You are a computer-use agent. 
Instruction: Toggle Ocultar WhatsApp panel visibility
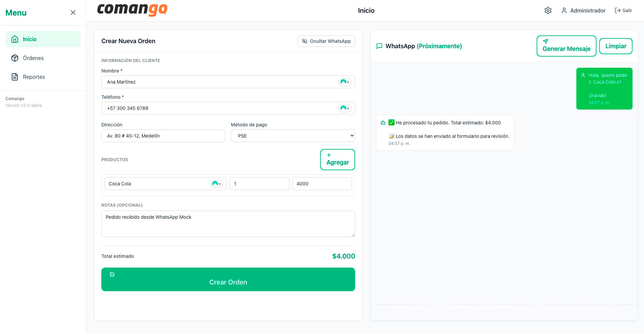coord(326,41)
